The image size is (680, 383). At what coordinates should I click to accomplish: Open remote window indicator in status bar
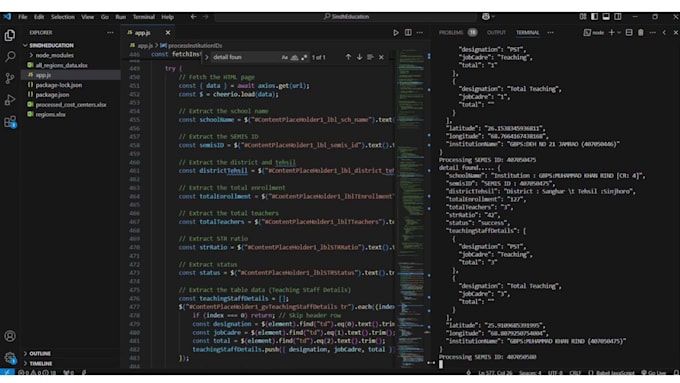coord(7,372)
